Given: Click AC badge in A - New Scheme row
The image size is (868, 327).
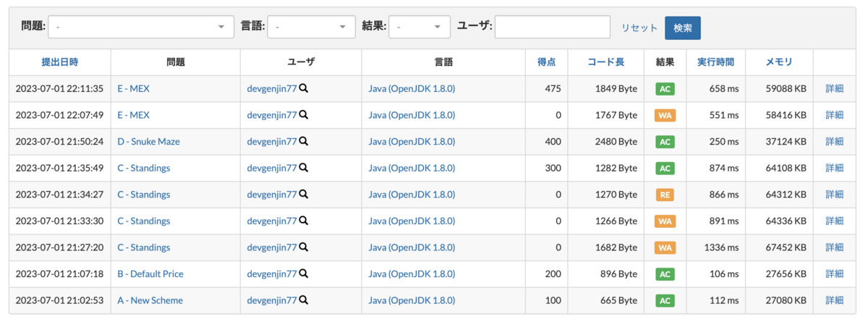Looking at the screenshot, I should click(665, 300).
